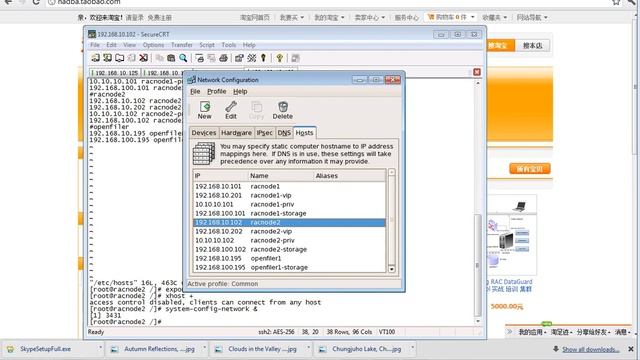Click the Aliases column header
Screen dimensions: 640x360
coord(349,176)
